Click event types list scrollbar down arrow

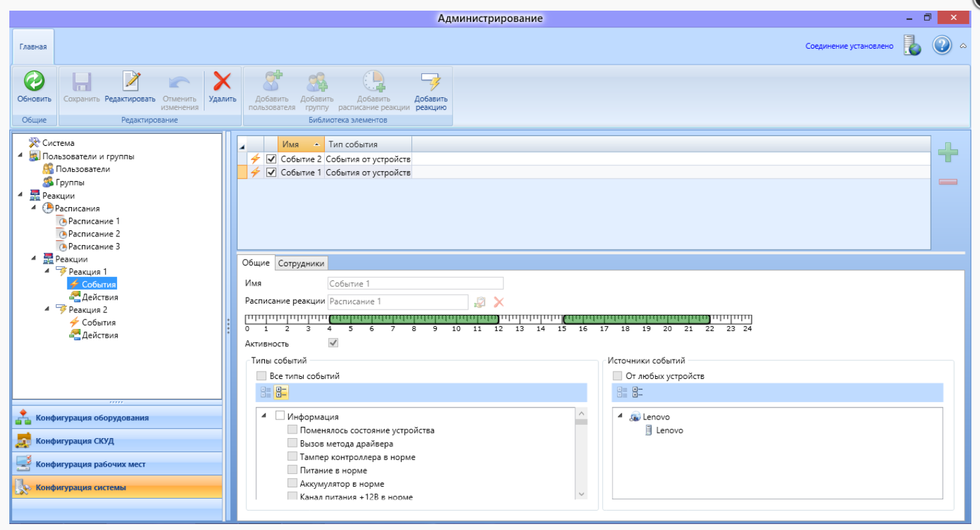click(x=581, y=494)
